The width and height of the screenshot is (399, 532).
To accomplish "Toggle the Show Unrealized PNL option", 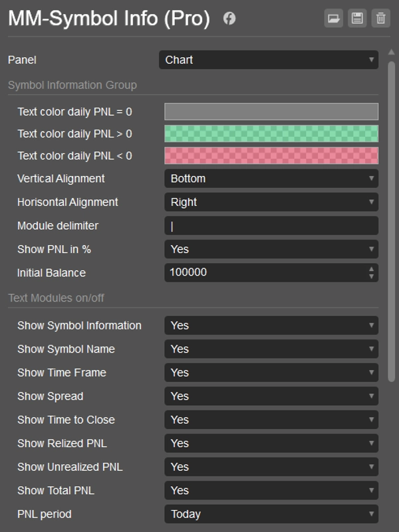I will pyautogui.click(x=271, y=467).
